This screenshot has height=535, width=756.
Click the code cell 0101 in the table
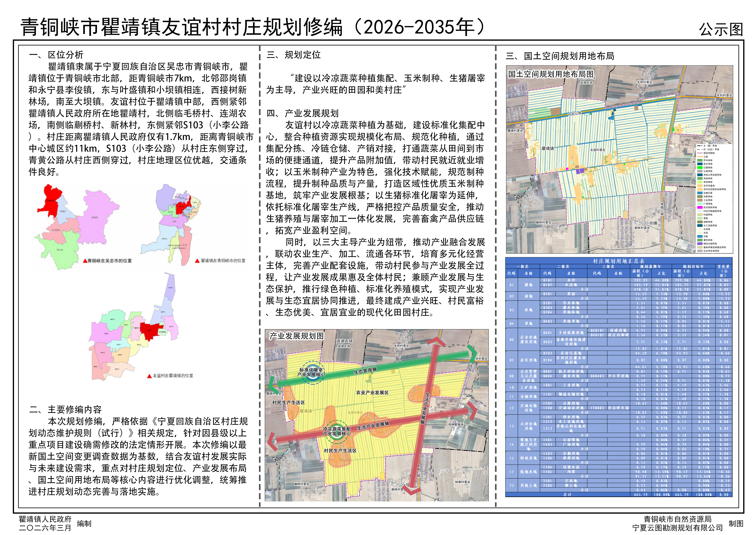547,280
